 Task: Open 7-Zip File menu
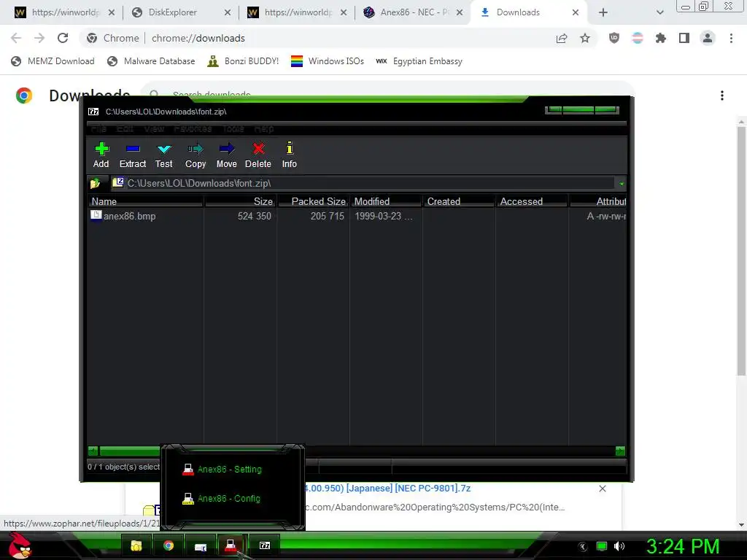(x=98, y=128)
